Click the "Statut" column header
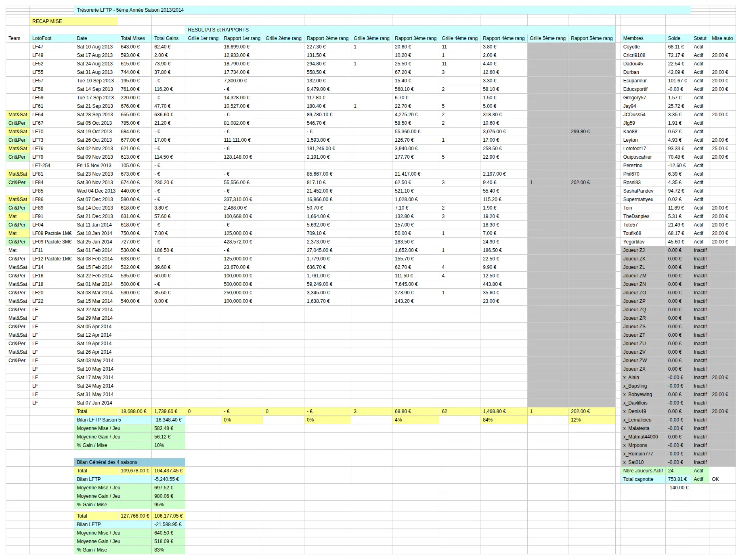 [700, 38]
